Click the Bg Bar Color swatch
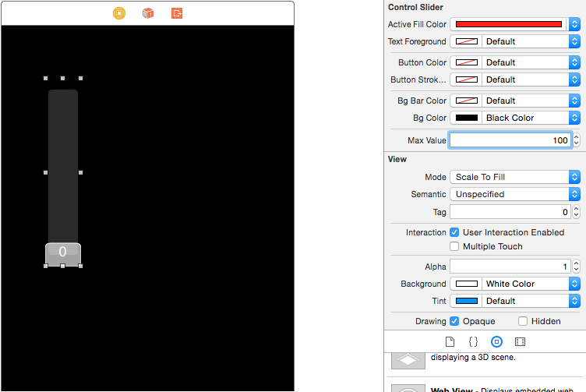The width and height of the screenshot is (586, 392). point(467,101)
